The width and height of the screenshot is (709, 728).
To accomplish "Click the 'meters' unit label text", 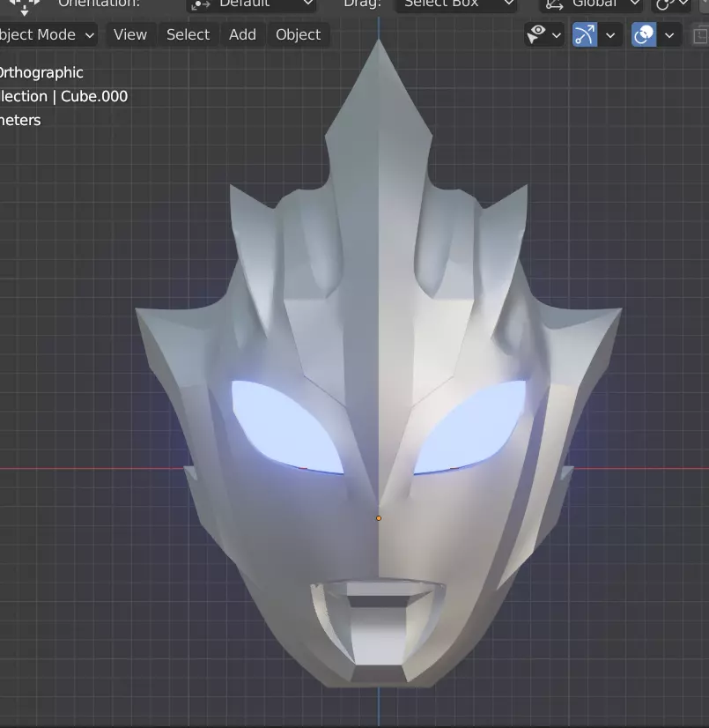I will (x=20, y=120).
